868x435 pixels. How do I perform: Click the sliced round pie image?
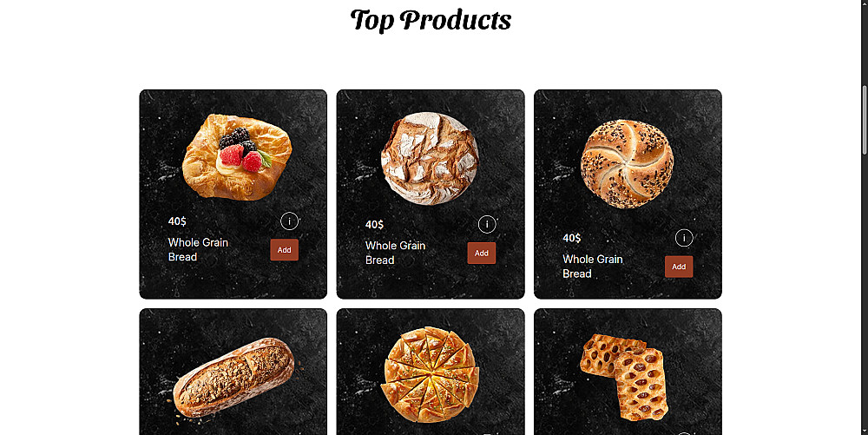click(431, 374)
